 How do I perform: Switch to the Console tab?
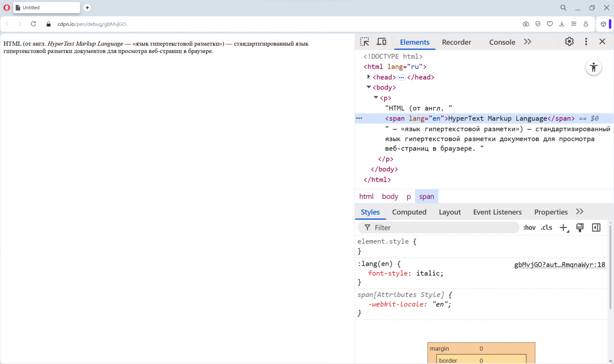[x=502, y=42]
